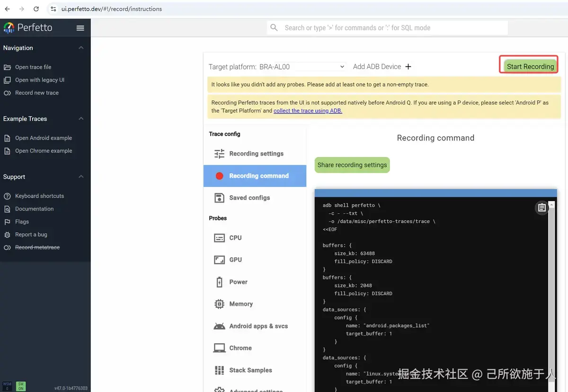
Task: Open Keyboard shortcuts
Action: tap(39, 196)
